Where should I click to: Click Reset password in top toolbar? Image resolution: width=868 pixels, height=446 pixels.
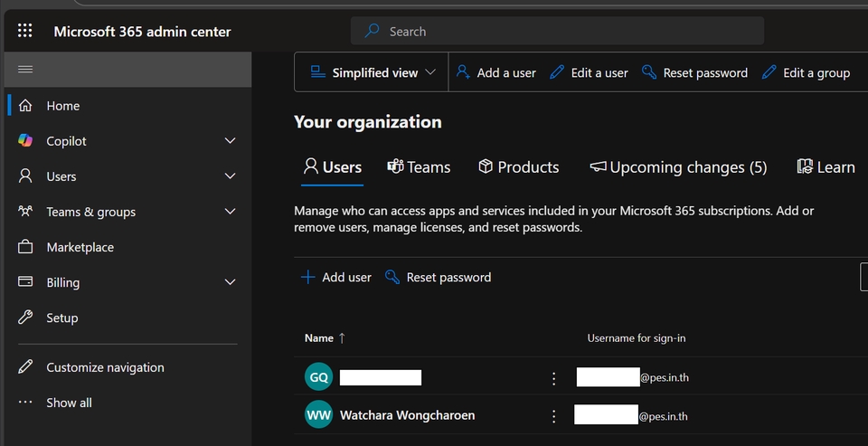[x=694, y=72]
